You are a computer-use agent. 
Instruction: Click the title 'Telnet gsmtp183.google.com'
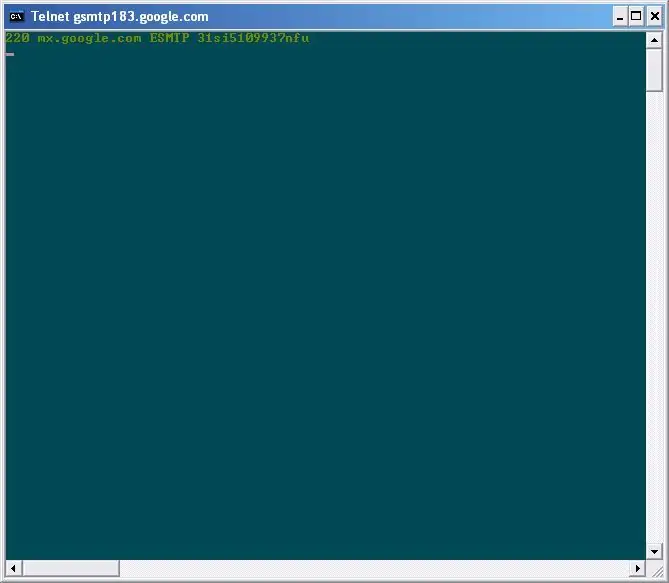(x=120, y=17)
